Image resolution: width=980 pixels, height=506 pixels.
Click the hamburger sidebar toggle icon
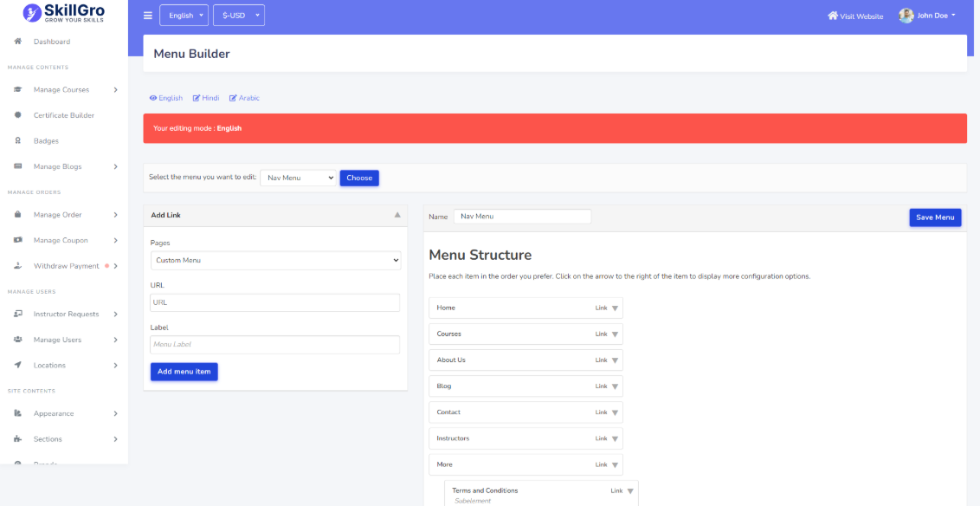pyautogui.click(x=147, y=16)
